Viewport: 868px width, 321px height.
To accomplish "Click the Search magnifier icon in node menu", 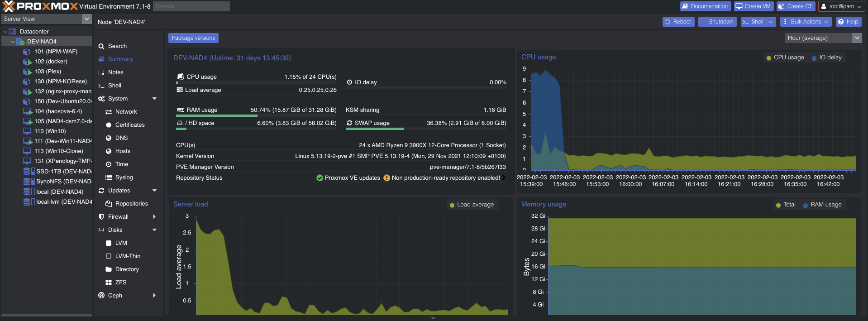I will 101,46.
